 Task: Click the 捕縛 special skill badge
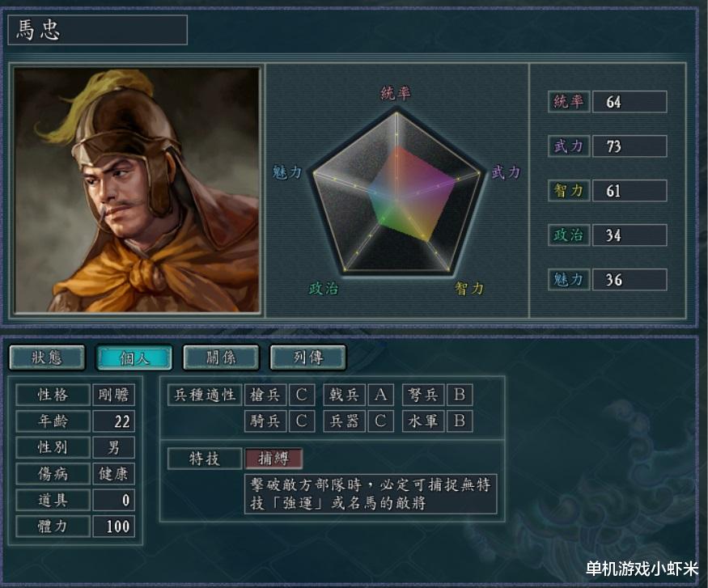click(x=273, y=459)
